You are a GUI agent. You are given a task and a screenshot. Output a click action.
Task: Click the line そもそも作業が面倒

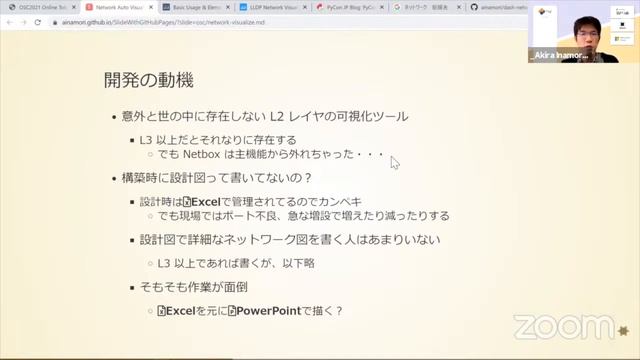coord(193,287)
